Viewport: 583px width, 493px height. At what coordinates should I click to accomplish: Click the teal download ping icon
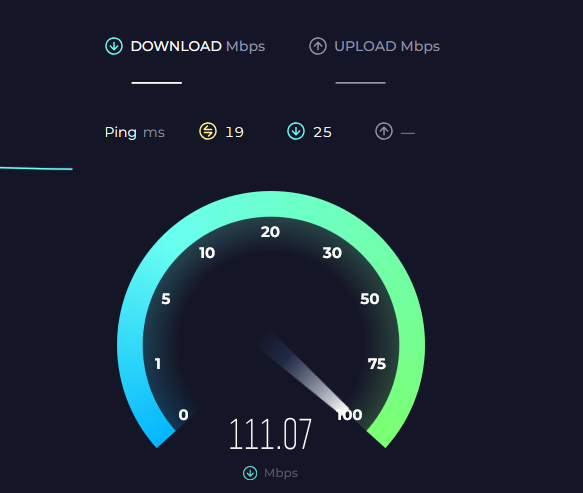tap(296, 131)
